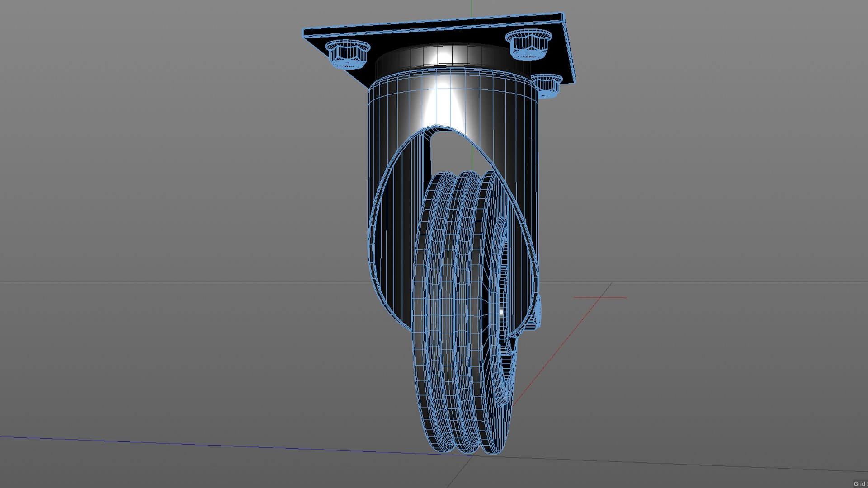Select the small lower-right hex nut
The height and width of the screenshot is (488, 868).
[547, 86]
